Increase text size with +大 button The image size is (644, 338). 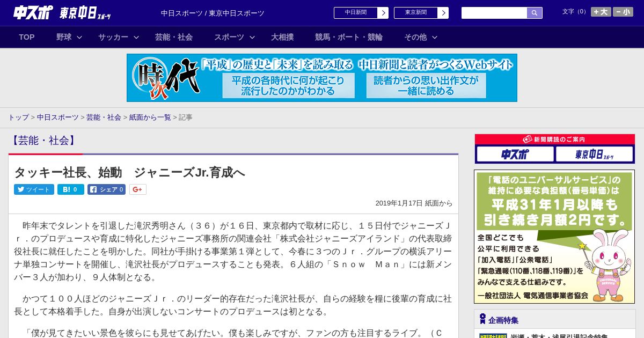pos(601,12)
